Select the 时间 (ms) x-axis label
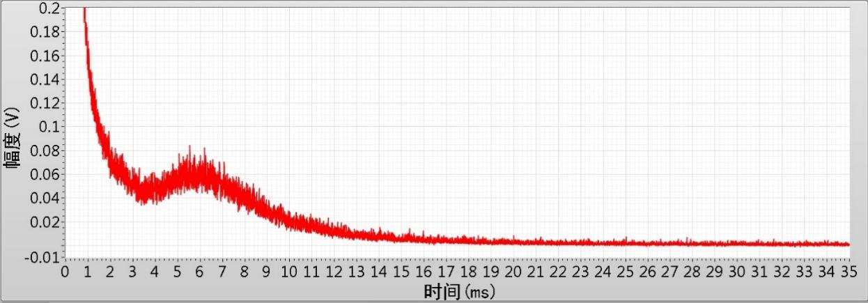The image size is (868, 303). [x=458, y=290]
